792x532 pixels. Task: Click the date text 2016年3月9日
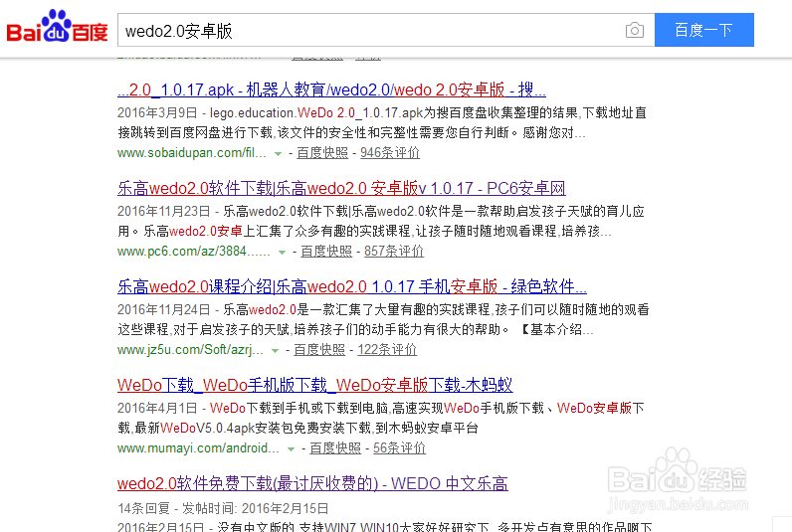point(157,112)
